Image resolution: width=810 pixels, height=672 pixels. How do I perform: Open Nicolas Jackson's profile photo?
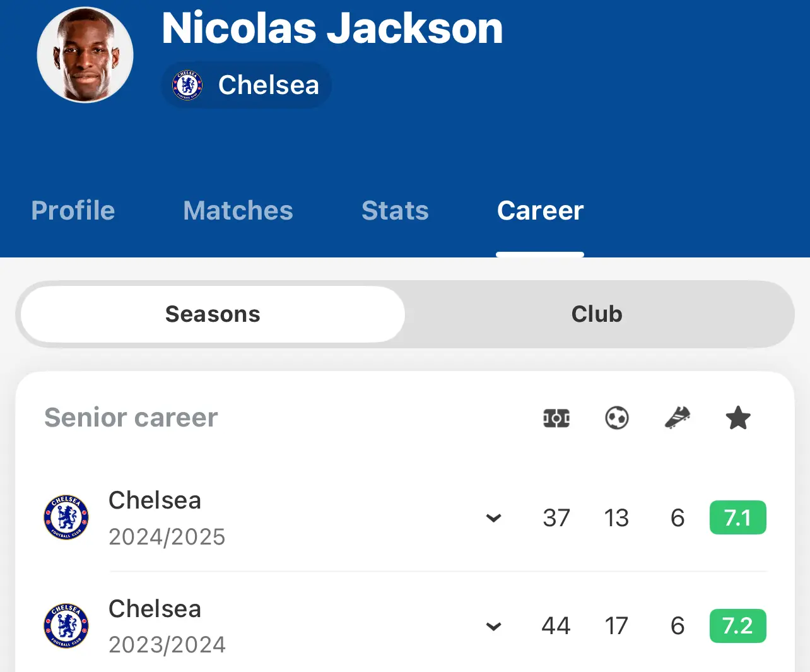point(85,55)
